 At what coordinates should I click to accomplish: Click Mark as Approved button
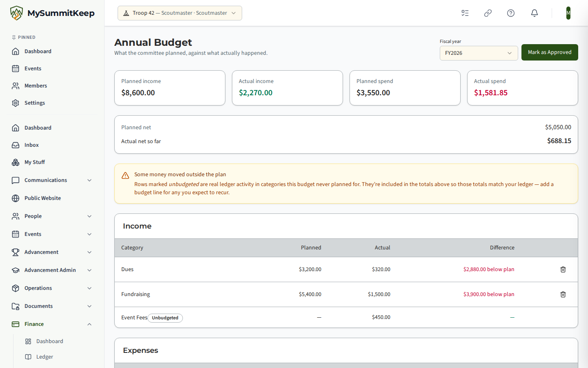[x=550, y=52]
